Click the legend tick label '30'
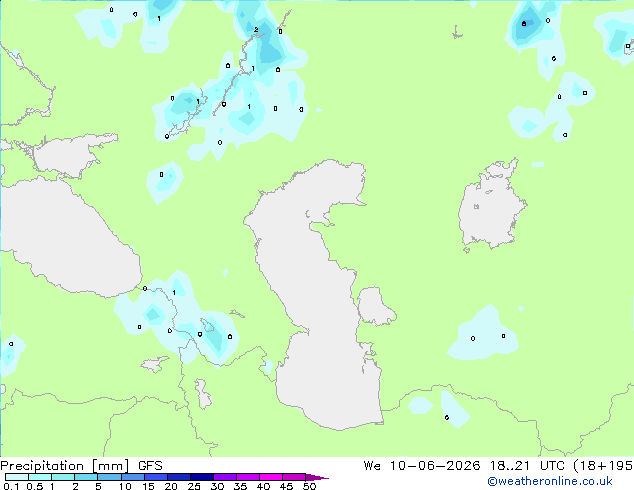Image resolution: width=634 pixels, height=490 pixels. [x=217, y=486]
